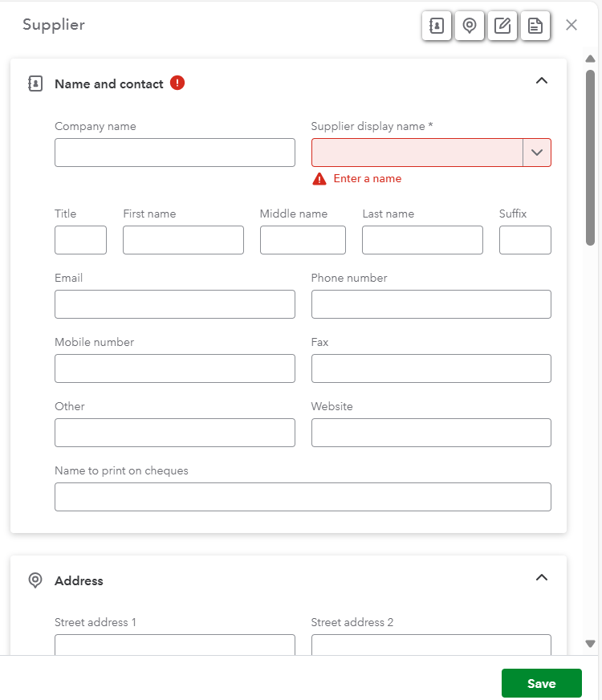The width and height of the screenshot is (602, 700).
Task: Click the location pin icon beside Address
Action: coord(35,580)
